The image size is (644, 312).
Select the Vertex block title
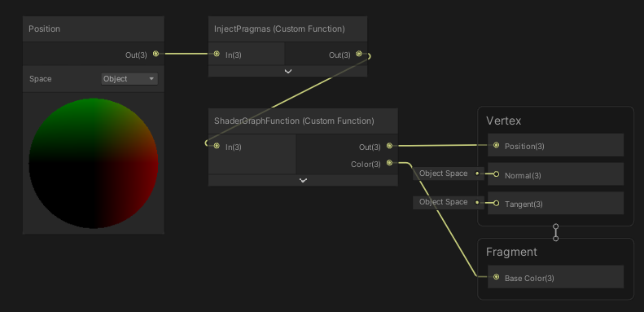[x=503, y=121]
